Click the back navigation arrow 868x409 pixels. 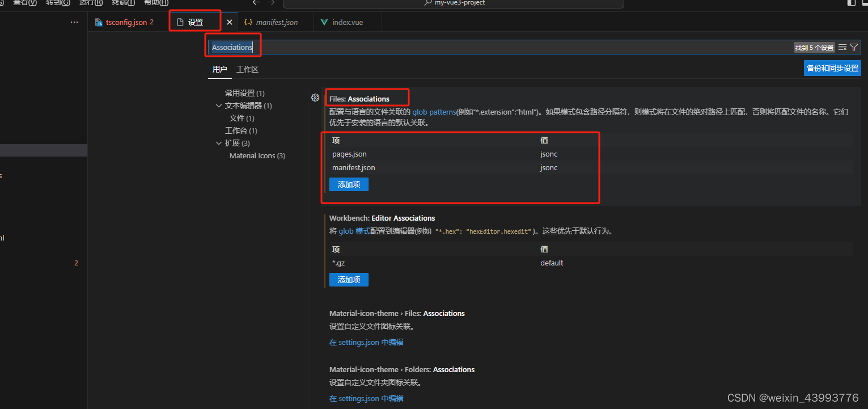coord(256,2)
